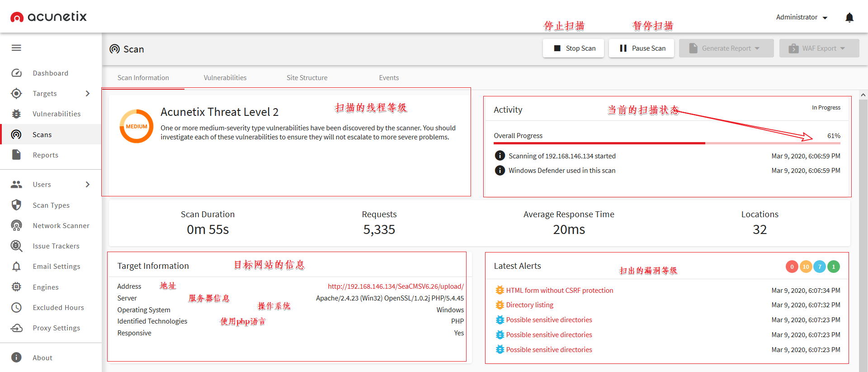Click bug icon for CSRF protection alert
The height and width of the screenshot is (372, 868).
pyautogui.click(x=500, y=290)
